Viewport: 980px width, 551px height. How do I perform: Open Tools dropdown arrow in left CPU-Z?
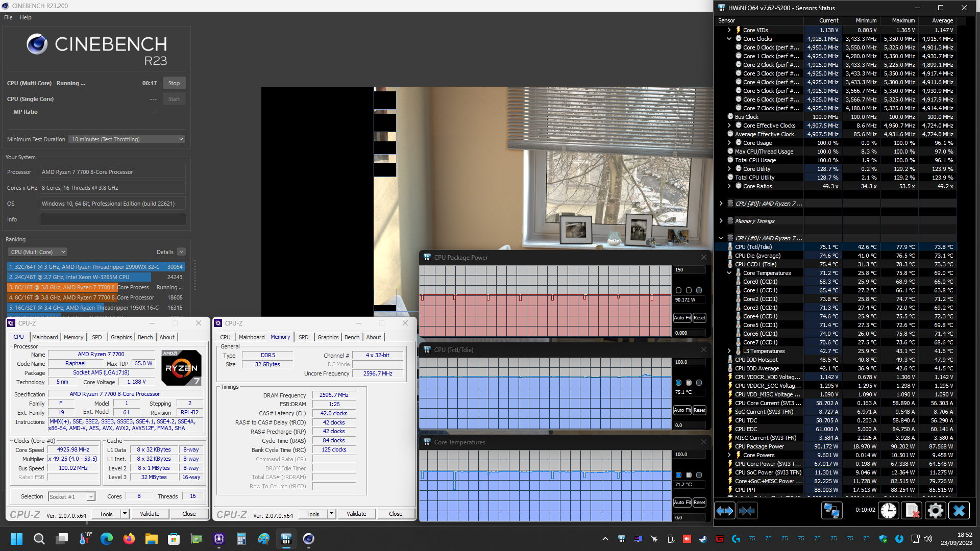coord(125,514)
